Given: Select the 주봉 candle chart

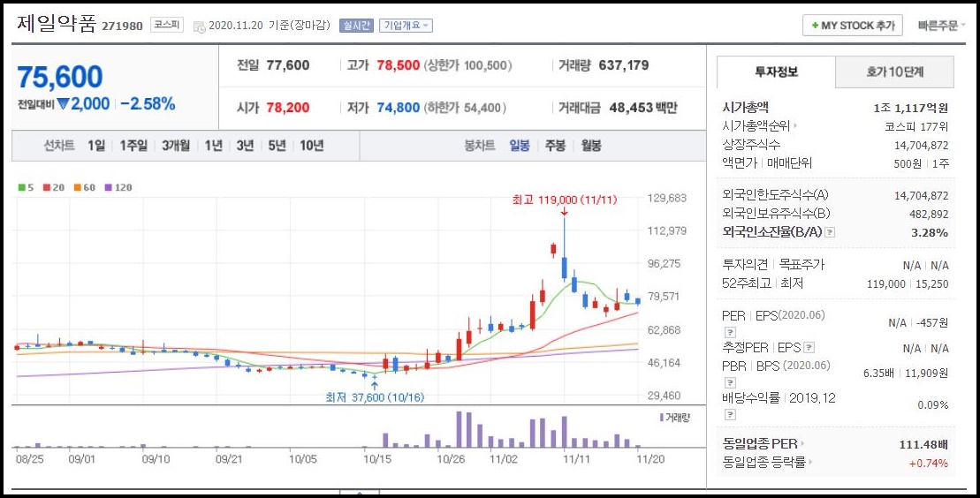Looking at the screenshot, I should (555, 146).
